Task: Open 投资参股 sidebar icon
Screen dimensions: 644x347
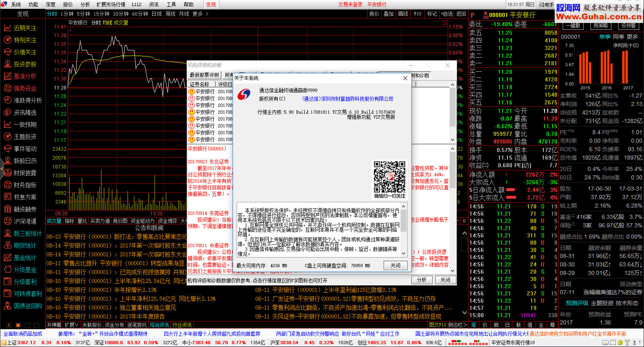Action: click(x=7, y=64)
